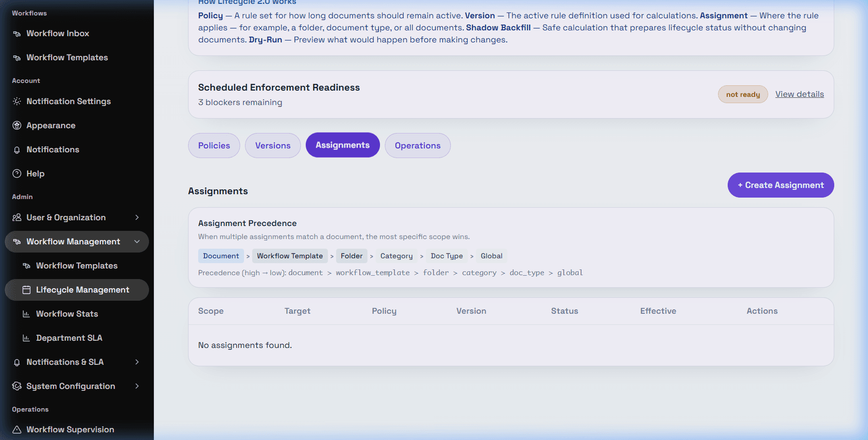Click the System Configuration cog icon
This screenshot has width=868, height=440.
click(x=17, y=386)
